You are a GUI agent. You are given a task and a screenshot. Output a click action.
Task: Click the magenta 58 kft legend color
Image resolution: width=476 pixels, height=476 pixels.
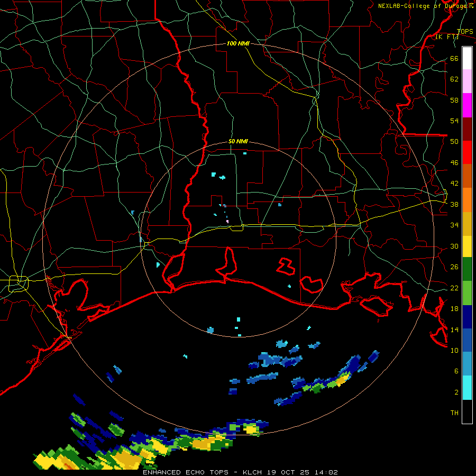click(467, 105)
